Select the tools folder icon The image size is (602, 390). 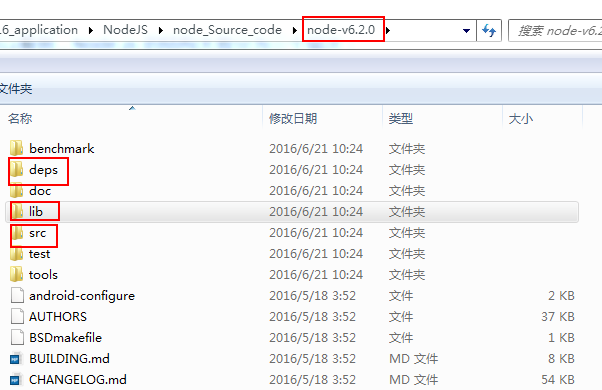(x=17, y=274)
